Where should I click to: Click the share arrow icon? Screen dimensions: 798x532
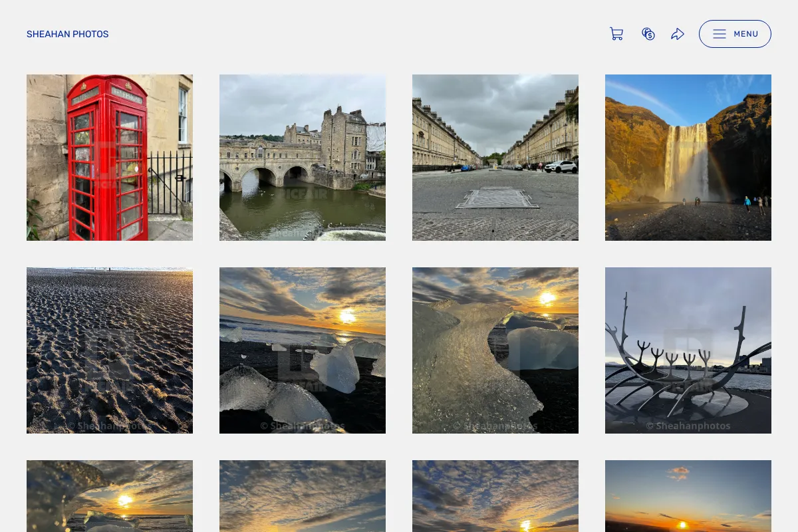coord(678,34)
